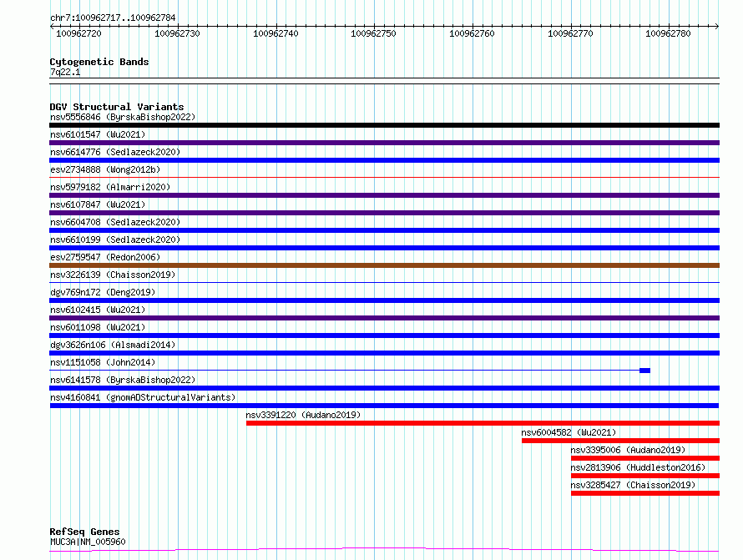Image resolution: width=743 pixels, height=560 pixels.
Task: Click the small blue block on nsv1151058 track
Action: [x=644, y=371]
